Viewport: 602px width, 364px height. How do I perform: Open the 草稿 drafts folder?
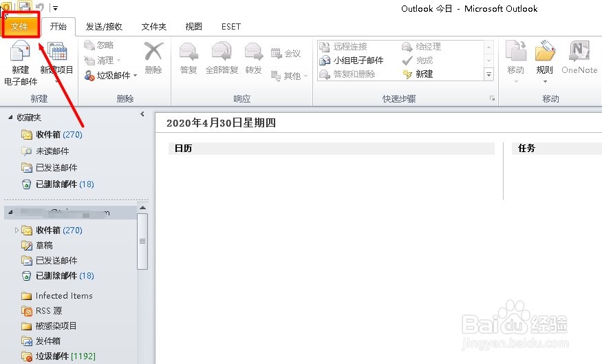point(37,245)
